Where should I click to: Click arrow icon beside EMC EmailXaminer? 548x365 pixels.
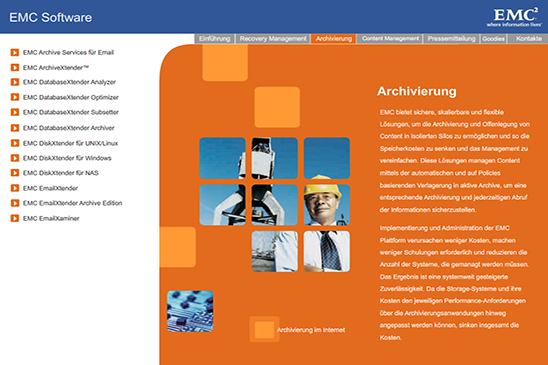coord(15,219)
